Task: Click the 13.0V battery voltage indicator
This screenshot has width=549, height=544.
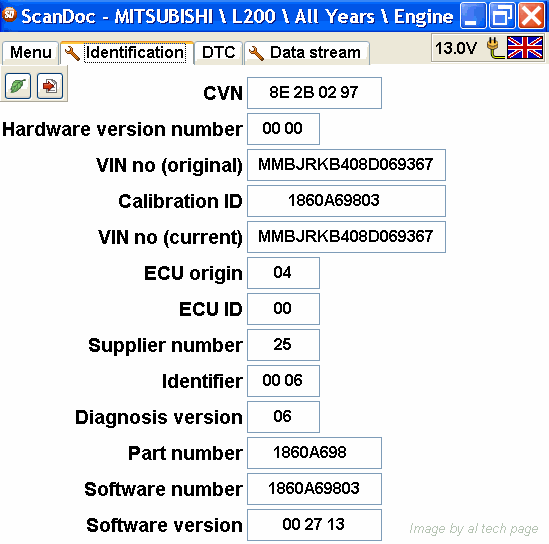Action: [456, 48]
